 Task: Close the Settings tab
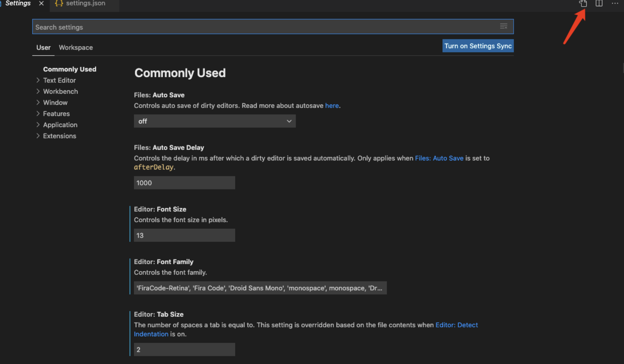[x=41, y=3]
